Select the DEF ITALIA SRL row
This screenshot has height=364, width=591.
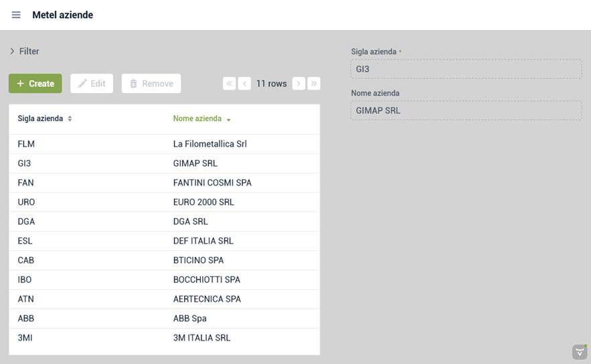tap(165, 241)
